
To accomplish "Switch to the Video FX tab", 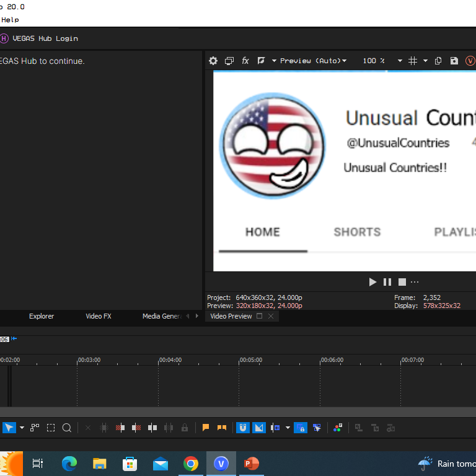I will (99, 316).
